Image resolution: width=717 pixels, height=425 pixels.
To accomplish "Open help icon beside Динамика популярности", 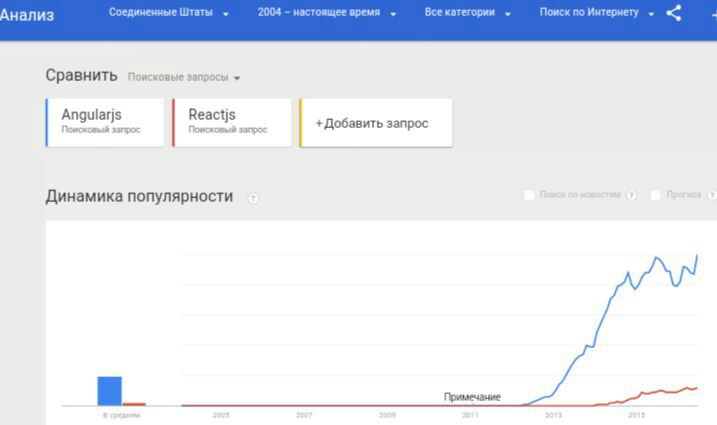I will pos(253,198).
